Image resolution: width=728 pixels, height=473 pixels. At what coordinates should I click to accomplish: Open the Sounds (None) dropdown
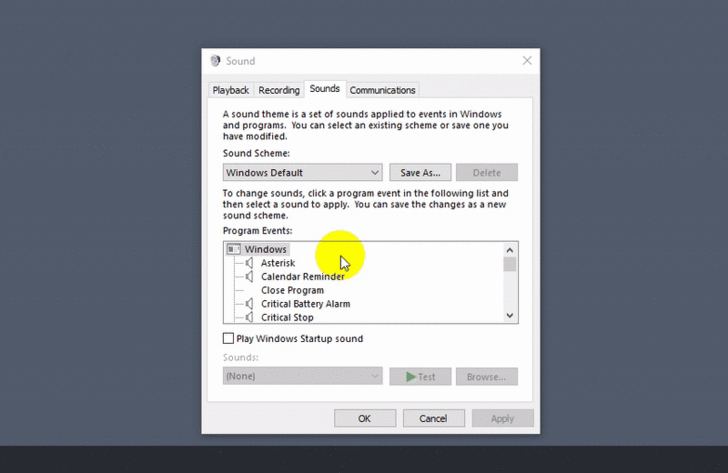point(303,376)
